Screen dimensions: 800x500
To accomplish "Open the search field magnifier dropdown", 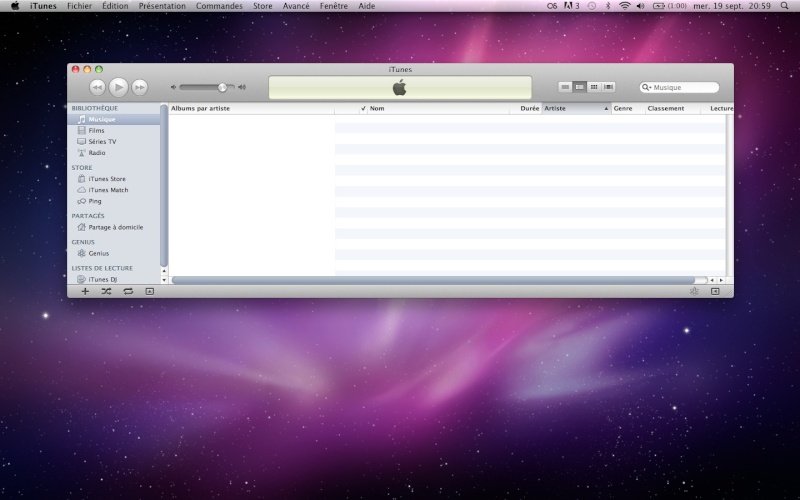I will (x=647, y=88).
